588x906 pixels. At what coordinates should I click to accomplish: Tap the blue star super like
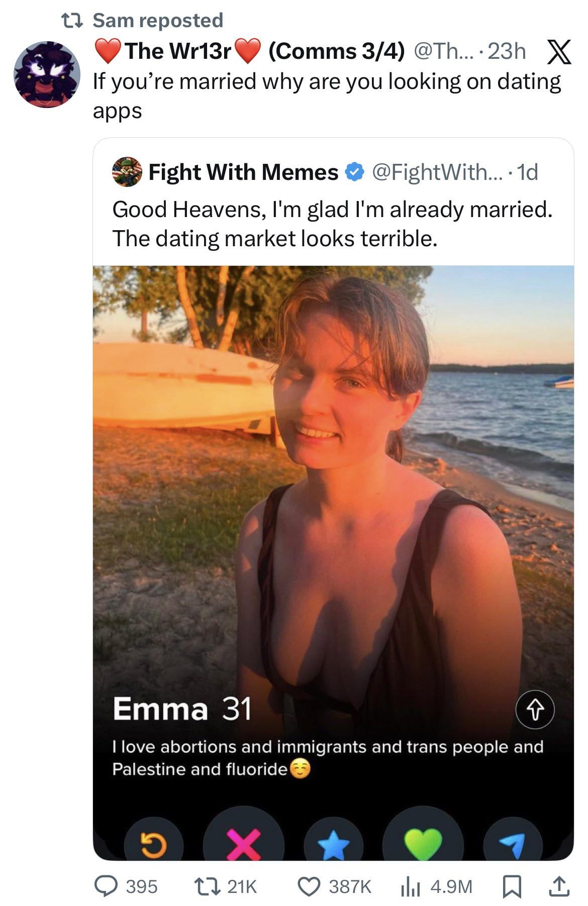pyautogui.click(x=334, y=844)
